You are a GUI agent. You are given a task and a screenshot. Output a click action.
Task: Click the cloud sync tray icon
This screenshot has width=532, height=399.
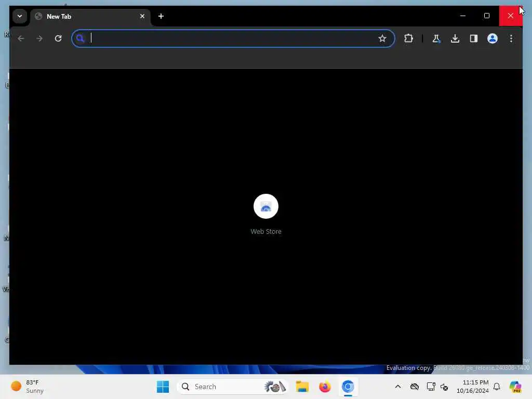[x=414, y=387]
